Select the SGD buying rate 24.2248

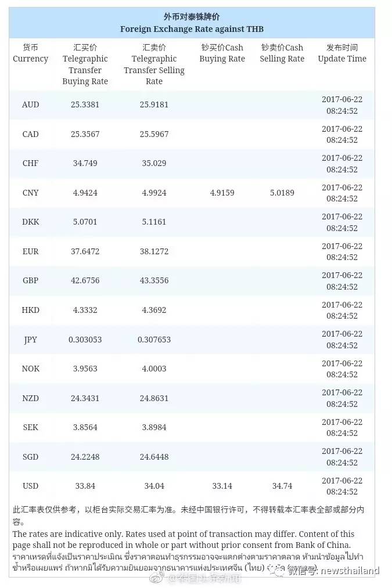[85, 457]
